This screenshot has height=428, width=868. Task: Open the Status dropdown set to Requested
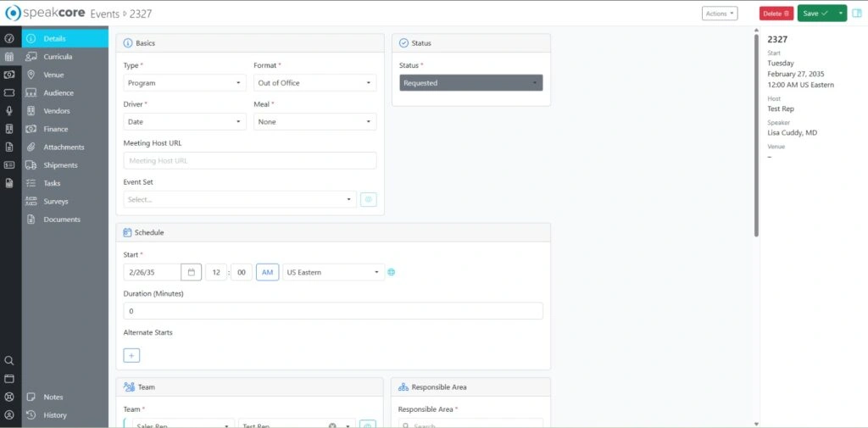(x=471, y=83)
